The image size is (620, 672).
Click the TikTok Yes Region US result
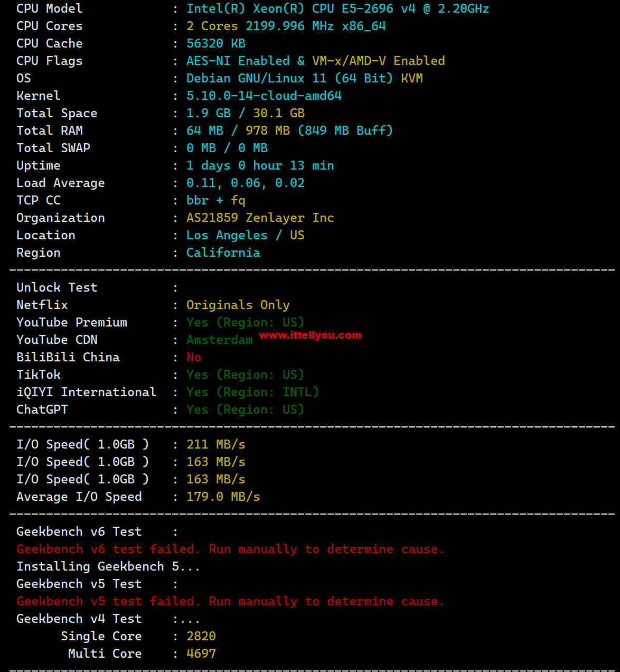(245, 375)
